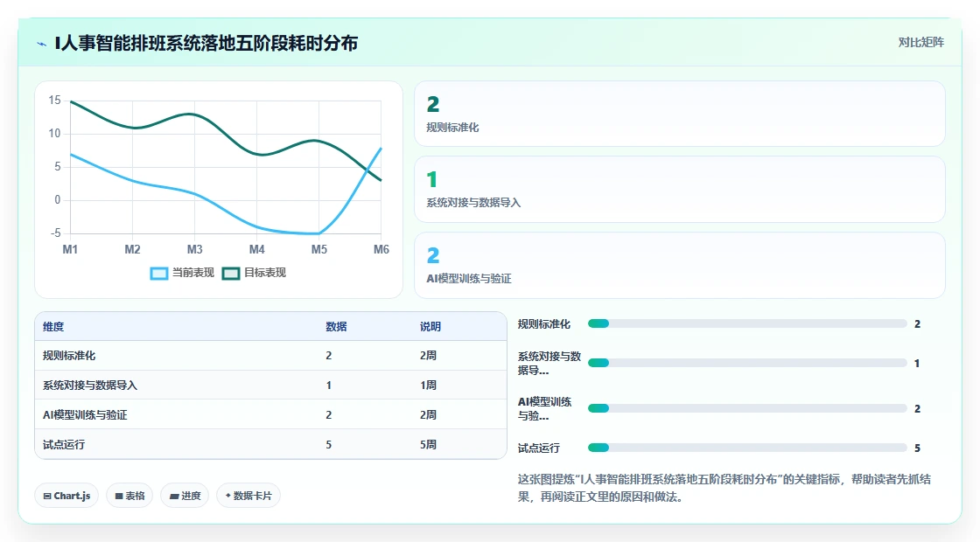Click the lightning icon beside the title
This screenshot has height=542, width=980.
pos(42,44)
